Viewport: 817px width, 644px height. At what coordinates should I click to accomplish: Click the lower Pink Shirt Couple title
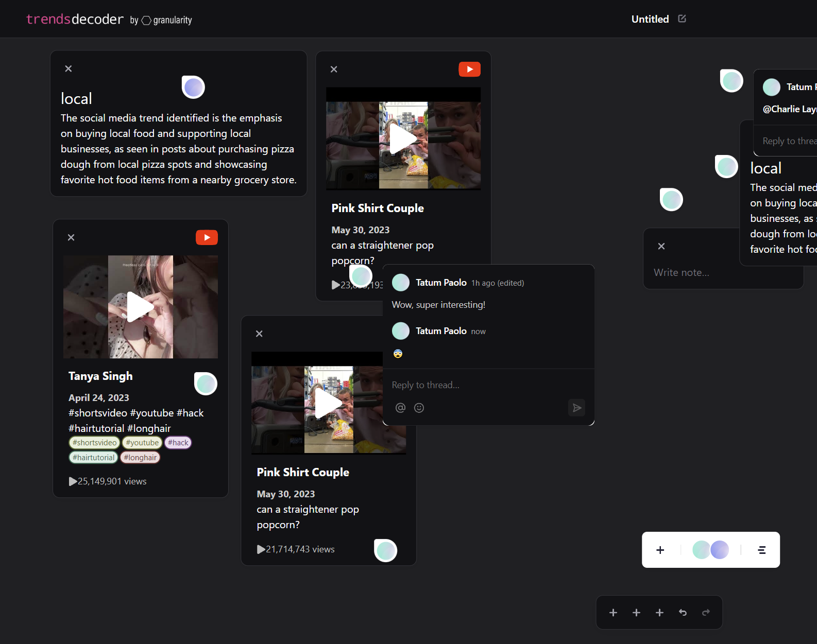(x=303, y=473)
